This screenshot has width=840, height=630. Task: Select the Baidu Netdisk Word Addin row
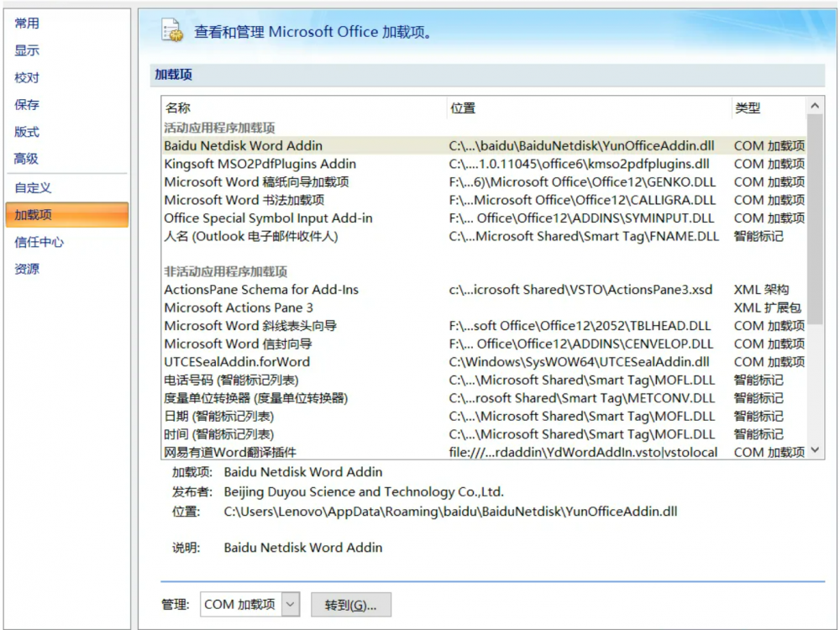point(484,145)
